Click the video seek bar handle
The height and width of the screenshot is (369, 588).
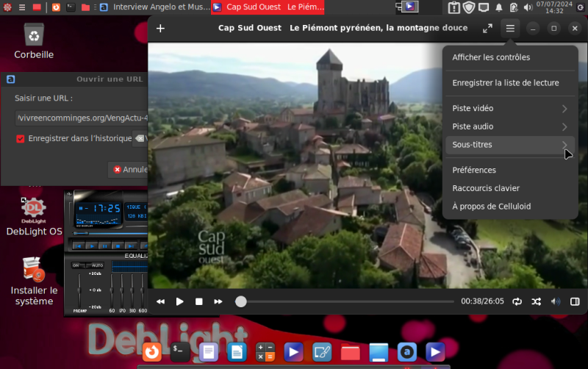click(x=241, y=301)
